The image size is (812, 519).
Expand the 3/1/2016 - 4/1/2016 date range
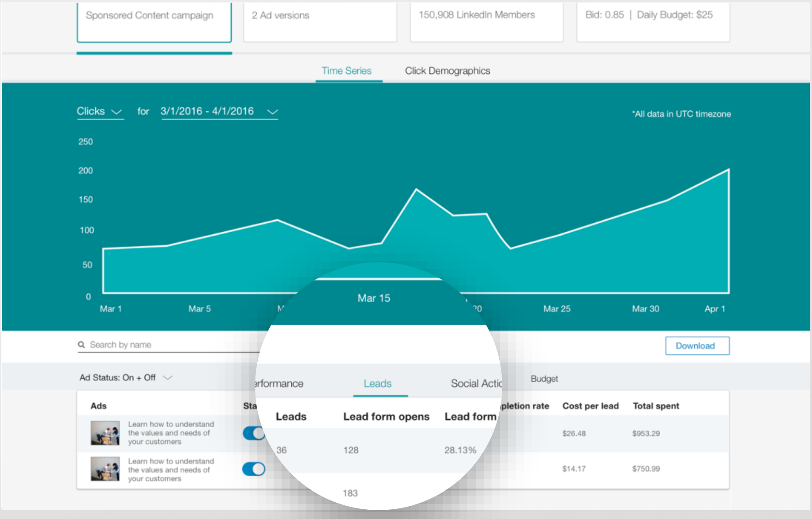[219, 111]
